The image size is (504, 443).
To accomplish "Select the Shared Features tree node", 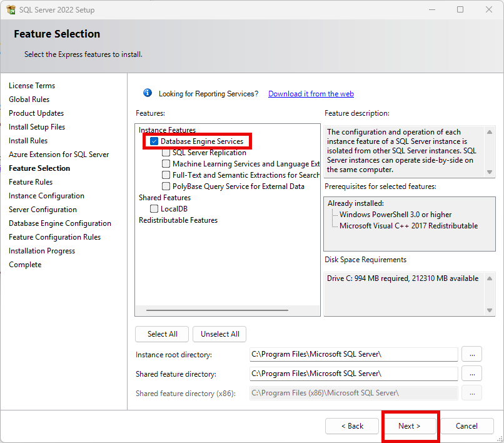I will pyautogui.click(x=164, y=198).
